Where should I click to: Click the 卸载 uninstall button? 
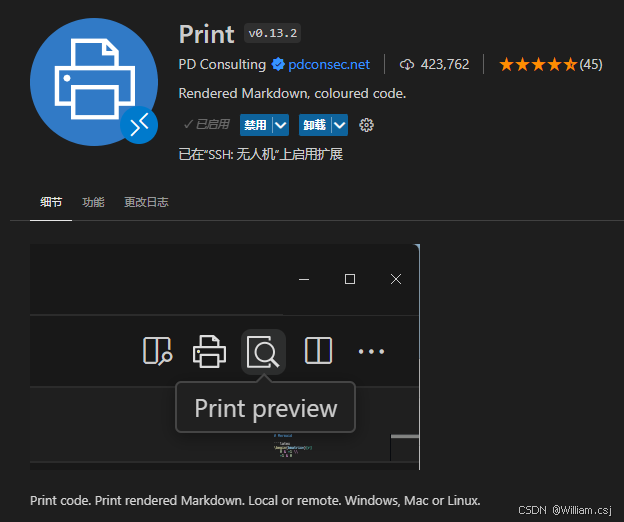coord(315,125)
